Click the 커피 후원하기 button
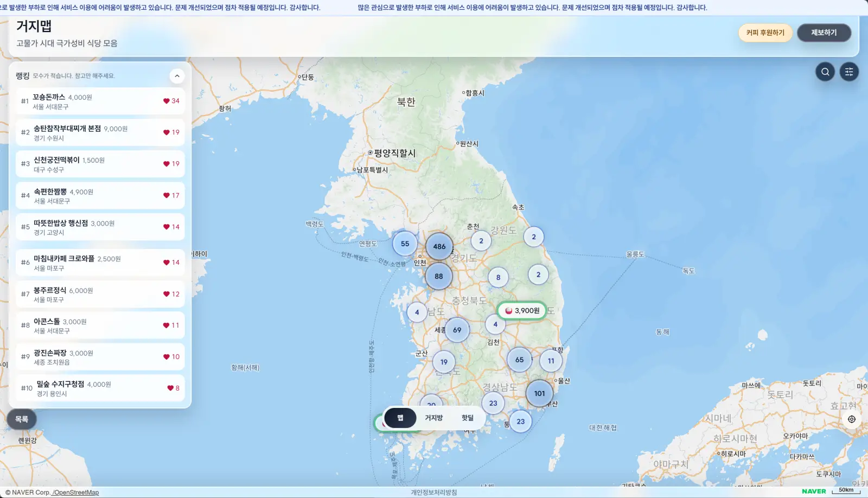 tap(765, 32)
